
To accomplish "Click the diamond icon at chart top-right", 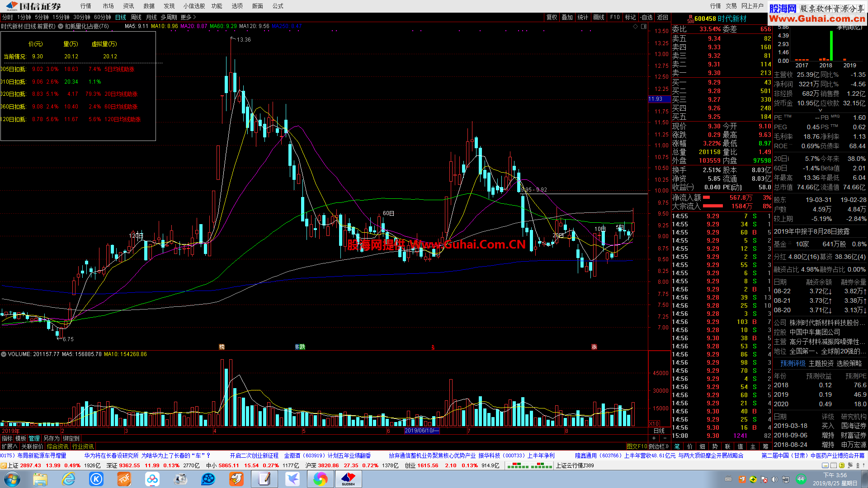I will point(635,26).
